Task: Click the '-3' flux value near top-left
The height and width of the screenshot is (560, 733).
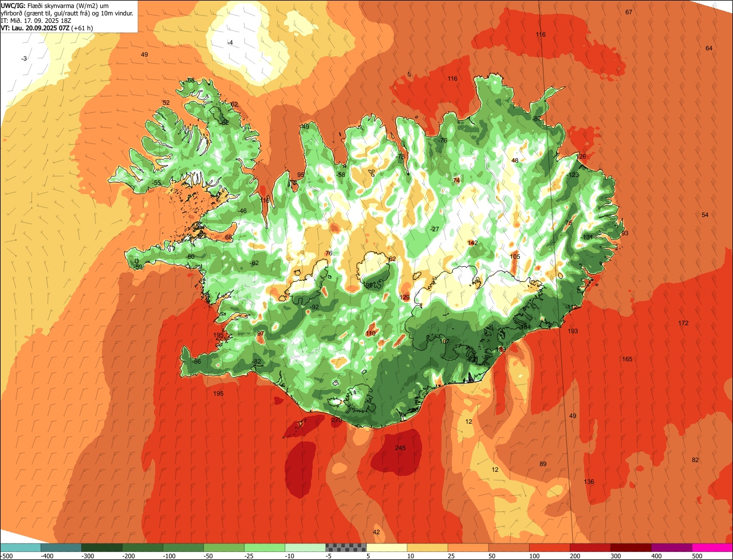Action: point(23,59)
